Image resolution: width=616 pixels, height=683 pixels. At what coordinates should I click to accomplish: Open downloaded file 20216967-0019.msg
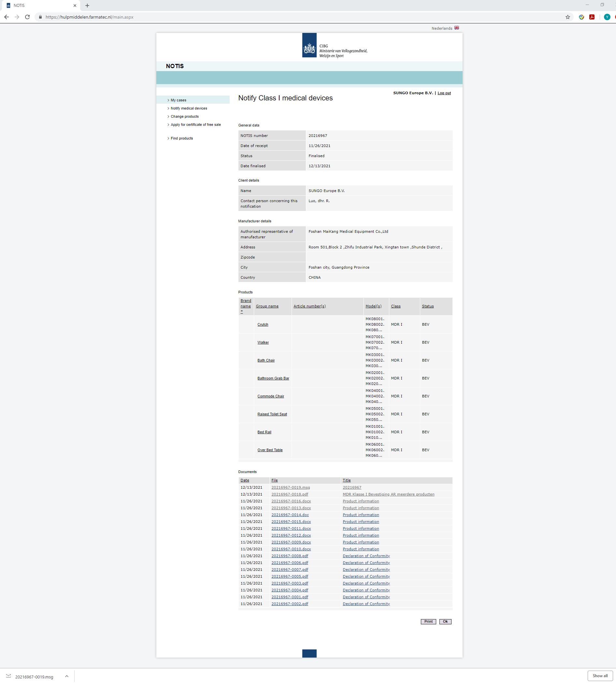click(x=34, y=677)
